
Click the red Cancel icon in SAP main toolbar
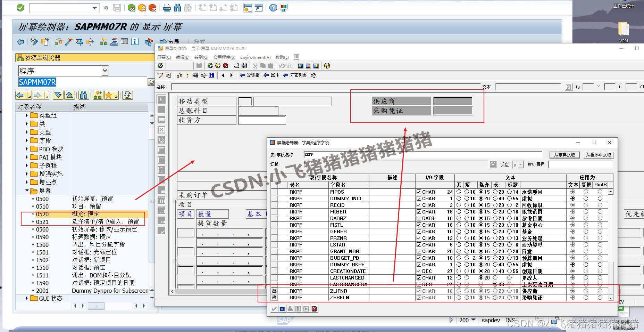pyautogui.click(x=152, y=8)
